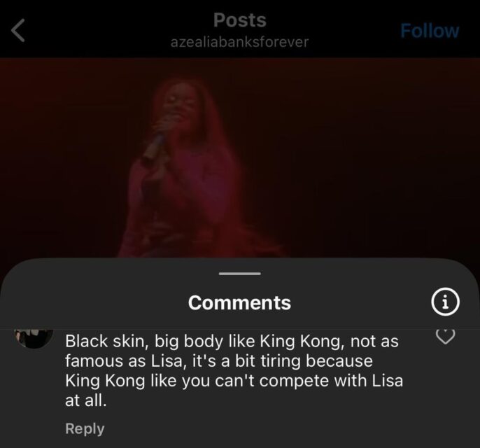Tap empty space below the Reply link
This screenshot has width=480, height=448.
pyautogui.click(x=240, y=442)
